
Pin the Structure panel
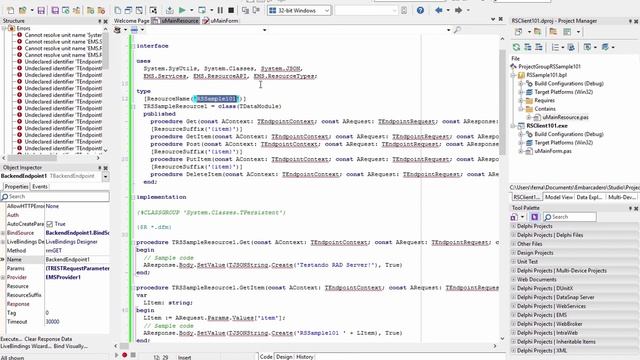coord(100,21)
